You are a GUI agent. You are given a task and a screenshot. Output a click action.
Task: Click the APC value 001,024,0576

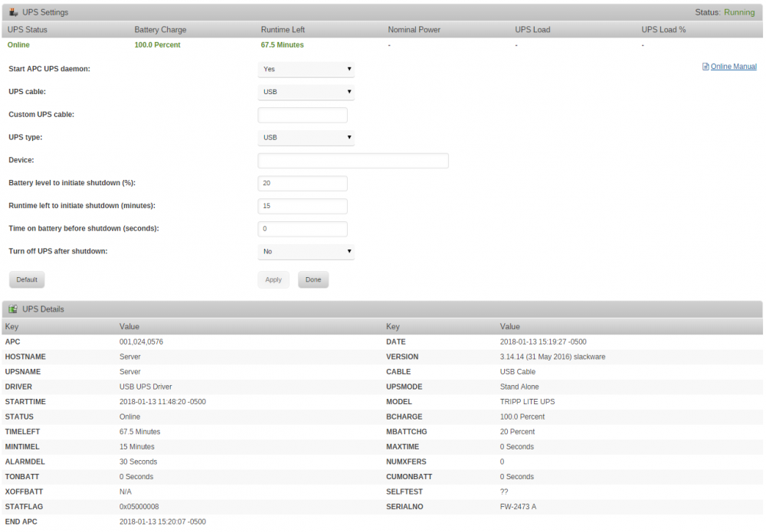pyautogui.click(x=141, y=342)
